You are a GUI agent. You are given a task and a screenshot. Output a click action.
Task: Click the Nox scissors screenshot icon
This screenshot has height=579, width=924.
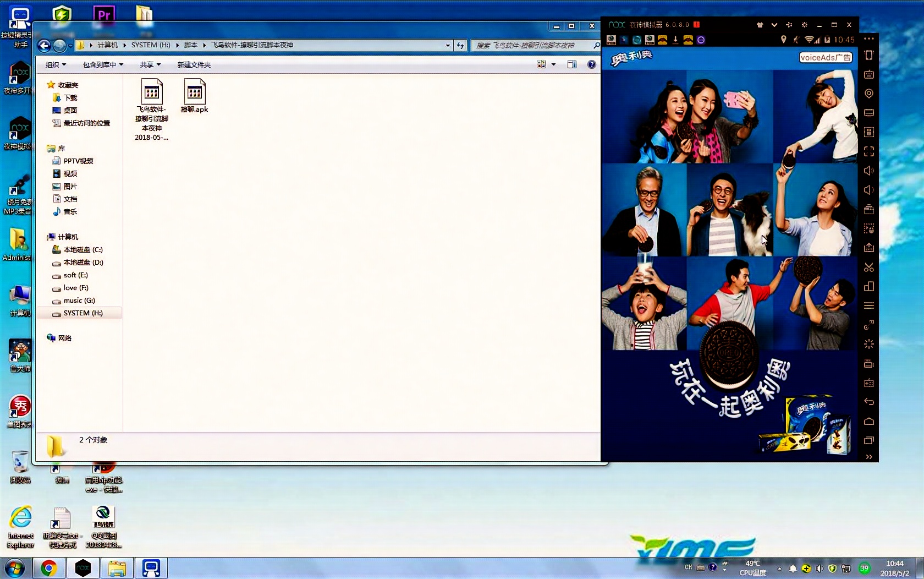click(x=869, y=267)
